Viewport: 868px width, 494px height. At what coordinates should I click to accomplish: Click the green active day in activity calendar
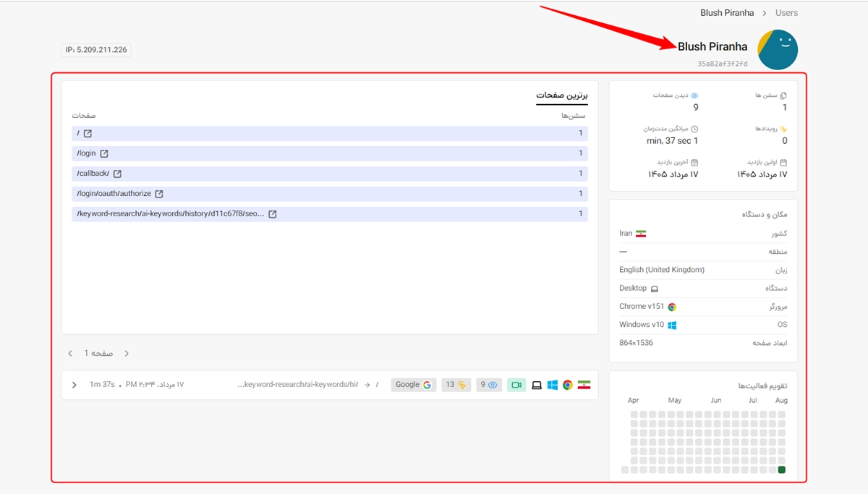click(x=782, y=470)
